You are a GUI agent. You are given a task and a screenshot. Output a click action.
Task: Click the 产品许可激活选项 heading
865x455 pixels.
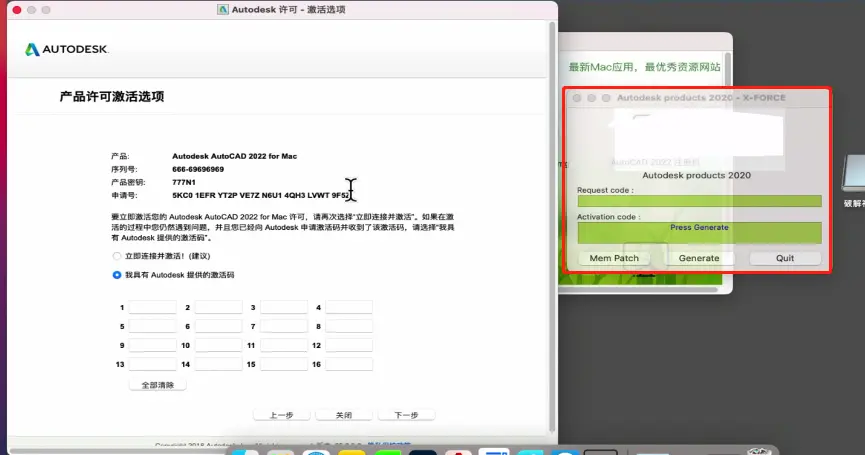click(x=112, y=97)
